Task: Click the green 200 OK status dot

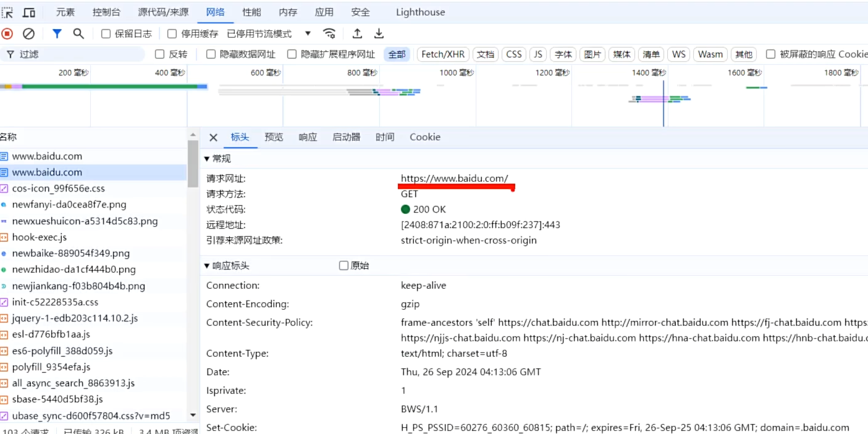Action: [x=405, y=210]
